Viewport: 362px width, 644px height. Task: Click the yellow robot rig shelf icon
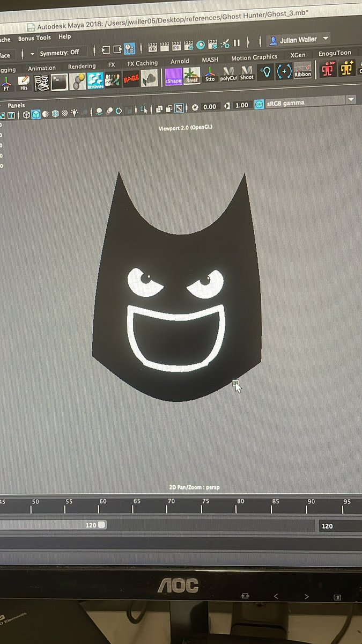(x=348, y=69)
